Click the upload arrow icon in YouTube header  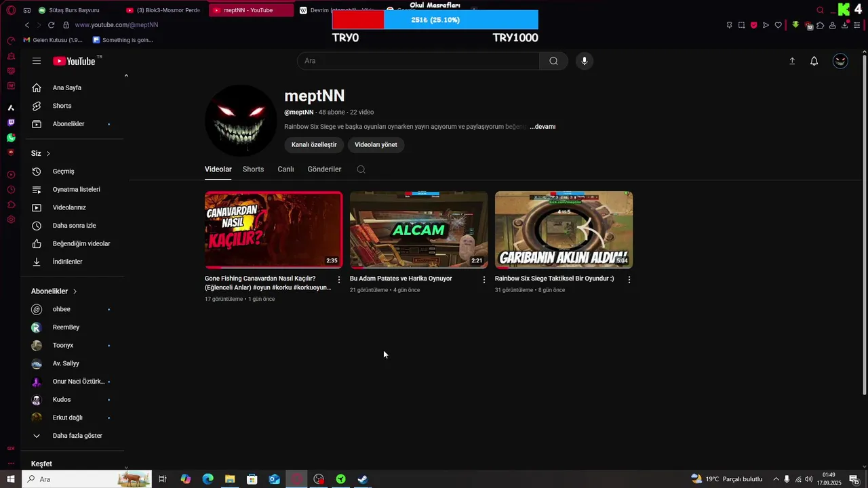792,61
